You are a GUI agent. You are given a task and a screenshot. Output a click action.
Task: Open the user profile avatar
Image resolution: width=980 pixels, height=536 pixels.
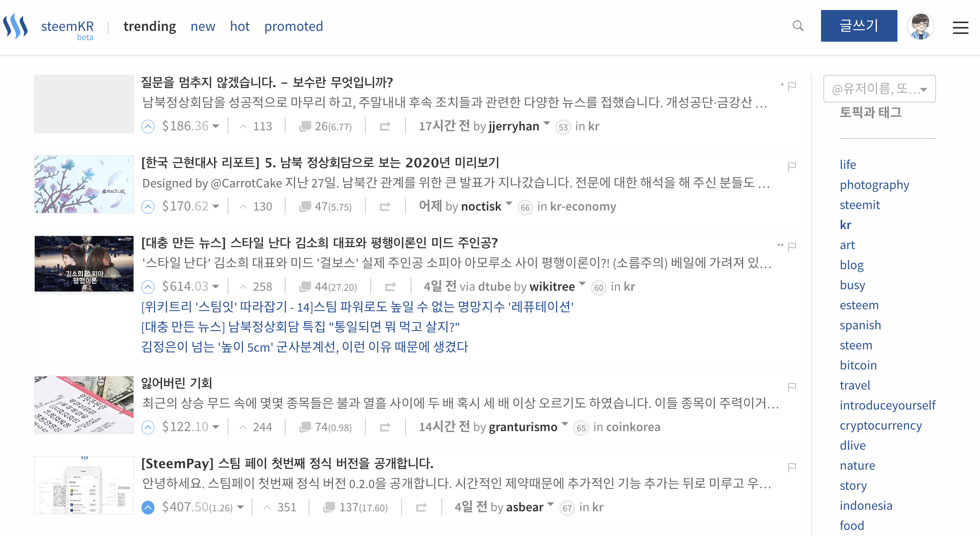coord(920,26)
